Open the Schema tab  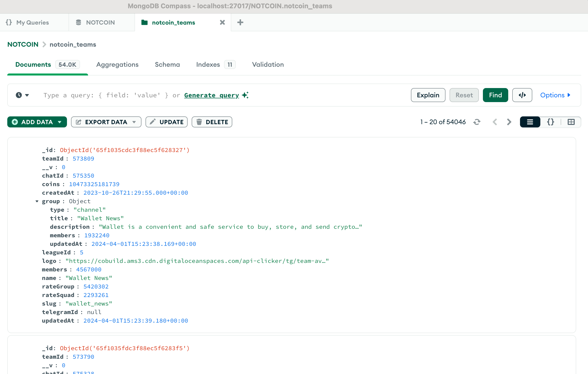tap(167, 64)
